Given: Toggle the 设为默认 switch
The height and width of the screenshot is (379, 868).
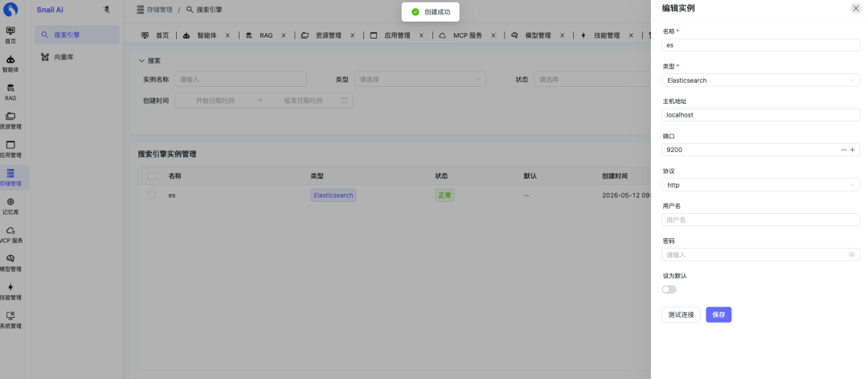Looking at the screenshot, I should (669, 289).
